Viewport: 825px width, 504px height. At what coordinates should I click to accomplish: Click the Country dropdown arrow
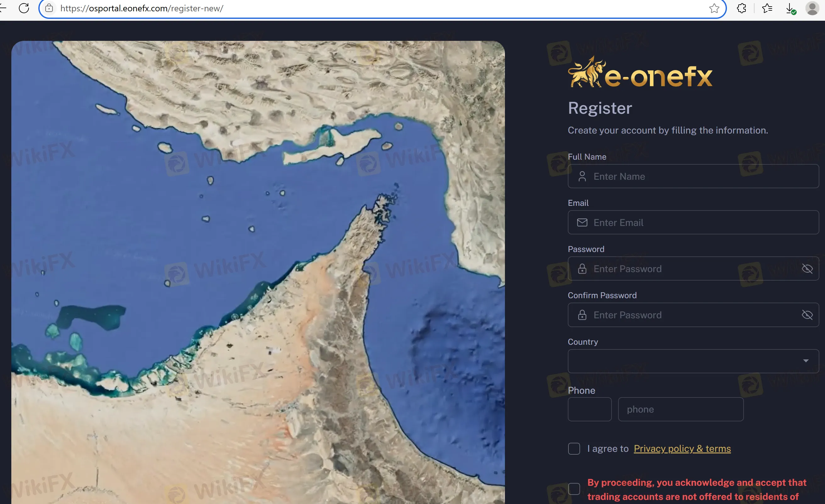[x=806, y=361]
